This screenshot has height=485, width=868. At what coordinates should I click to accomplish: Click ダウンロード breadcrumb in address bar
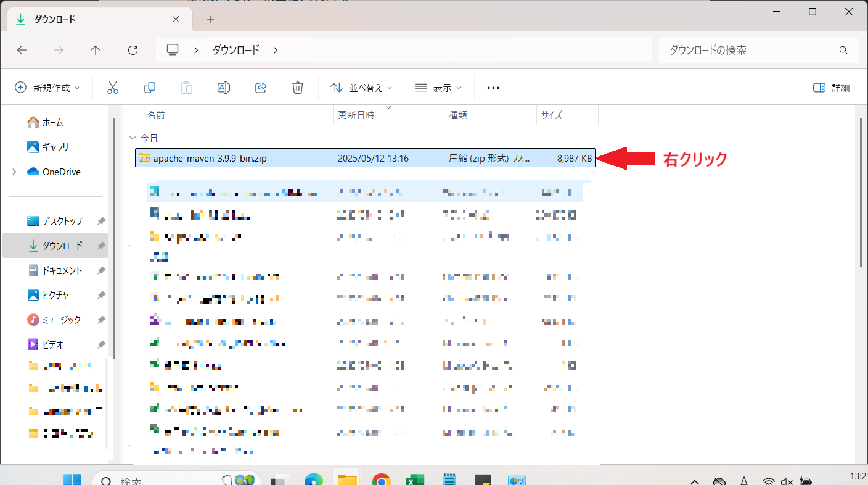coord(236,50)
